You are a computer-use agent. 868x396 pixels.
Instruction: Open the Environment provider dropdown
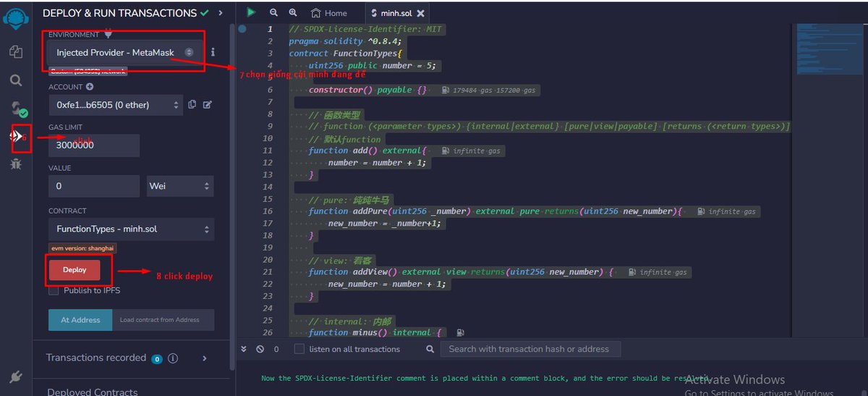click(x=124, y=52)
